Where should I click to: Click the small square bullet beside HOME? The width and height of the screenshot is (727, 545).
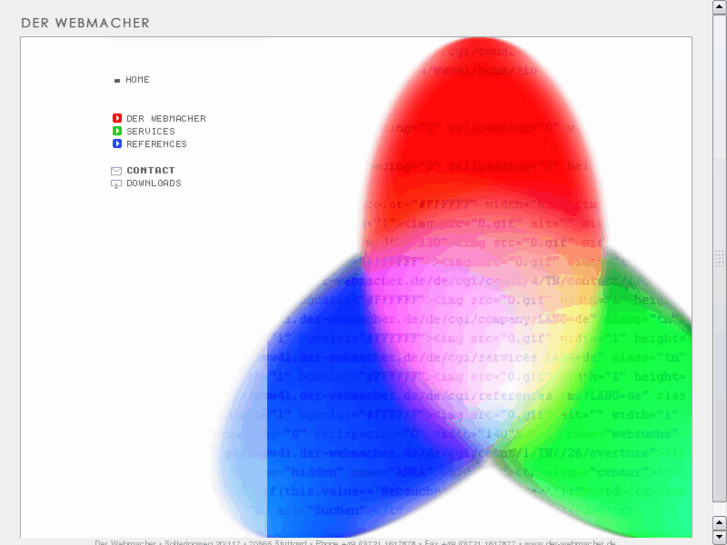point(117,81)
